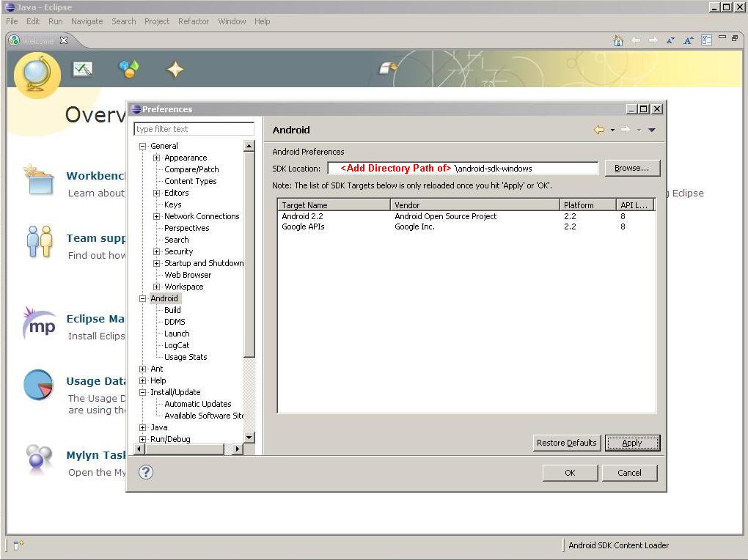Collapse the Install/Update tree node
Screen dimensions: 748x560
pos(142,393)
